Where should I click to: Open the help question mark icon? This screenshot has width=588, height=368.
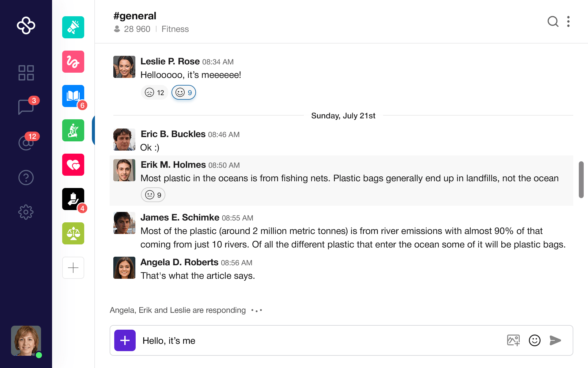(26, 178)
